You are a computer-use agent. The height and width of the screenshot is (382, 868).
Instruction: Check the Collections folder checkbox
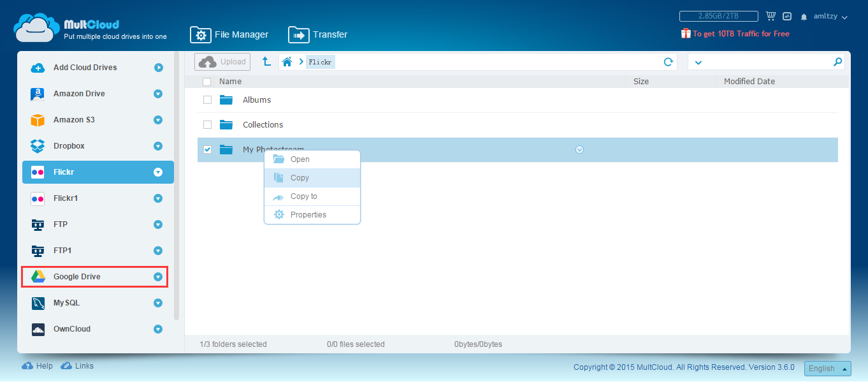207,125
